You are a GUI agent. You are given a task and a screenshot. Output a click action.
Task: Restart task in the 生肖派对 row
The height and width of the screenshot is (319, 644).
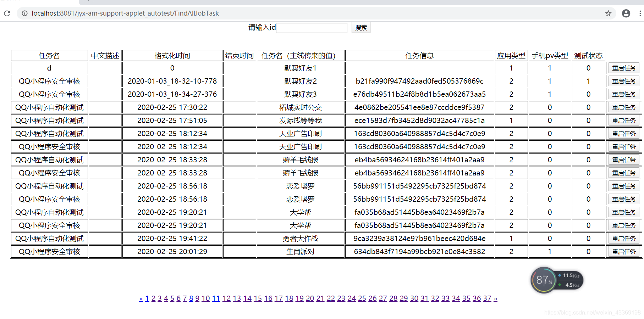pyautogui.click(x=624, y=252)
